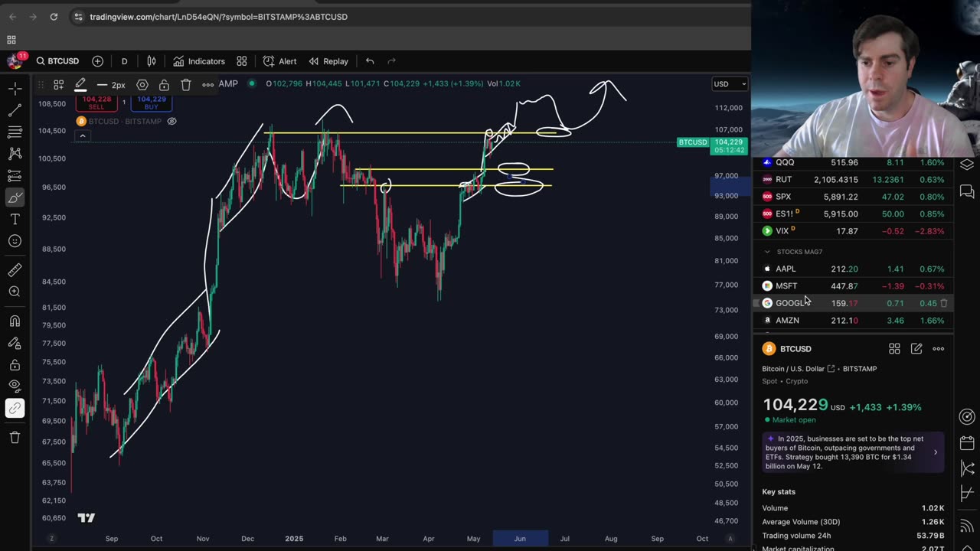Create an Alert

point(279,61)
